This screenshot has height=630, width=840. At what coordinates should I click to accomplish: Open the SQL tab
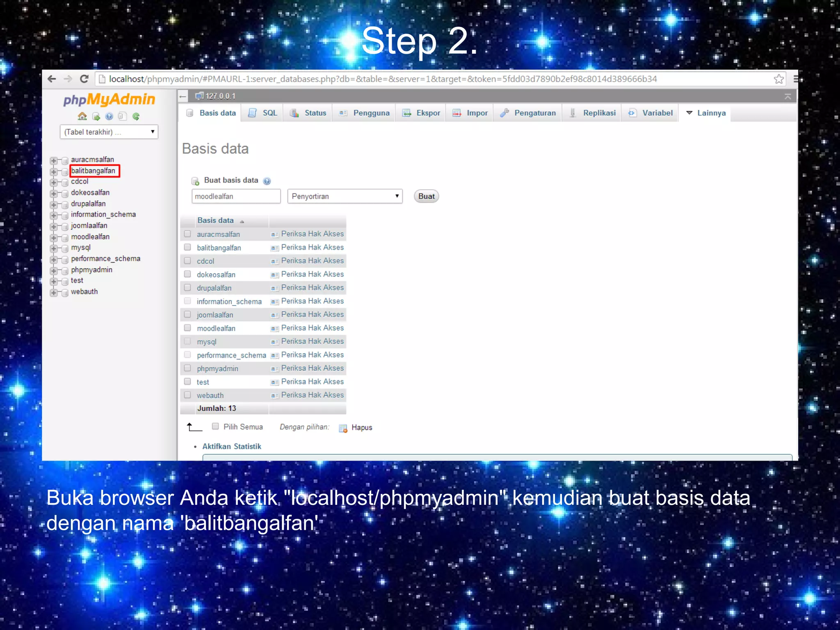point(262,113)
